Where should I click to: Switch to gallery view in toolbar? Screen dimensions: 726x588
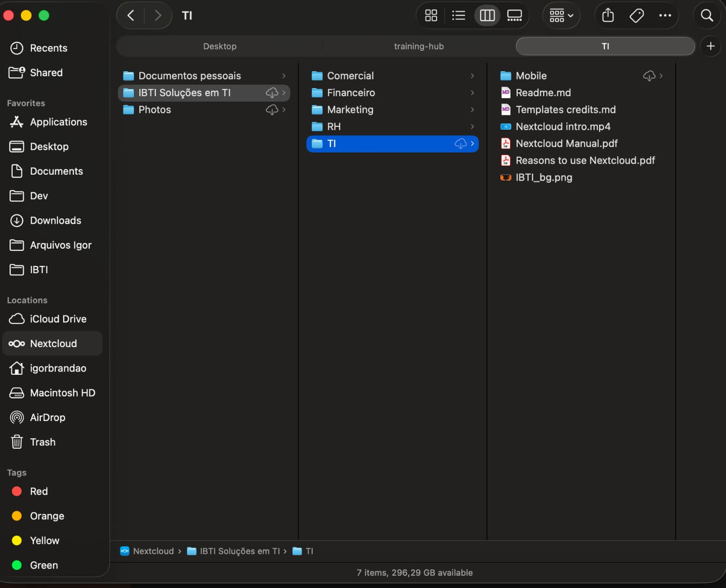[514, 15]
